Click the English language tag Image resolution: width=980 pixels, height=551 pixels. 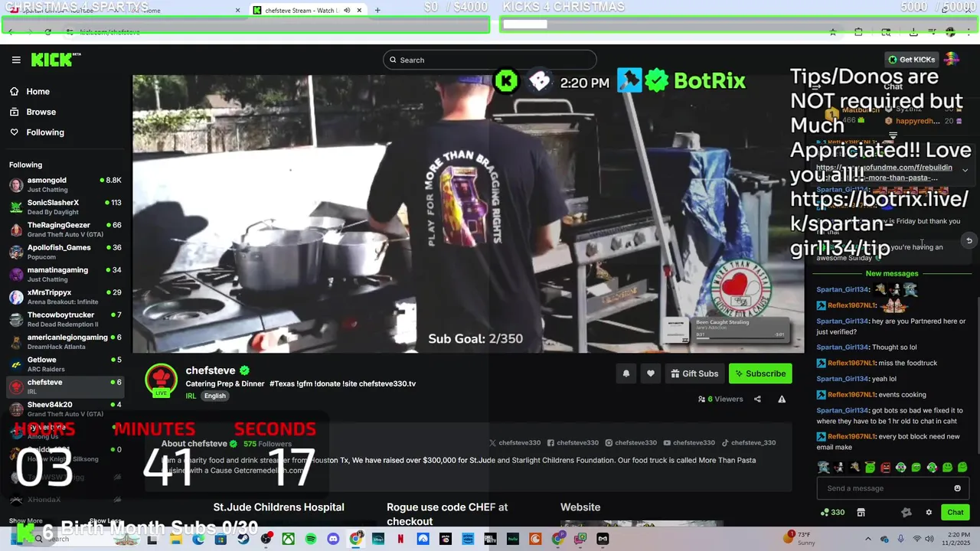(215, 396)
